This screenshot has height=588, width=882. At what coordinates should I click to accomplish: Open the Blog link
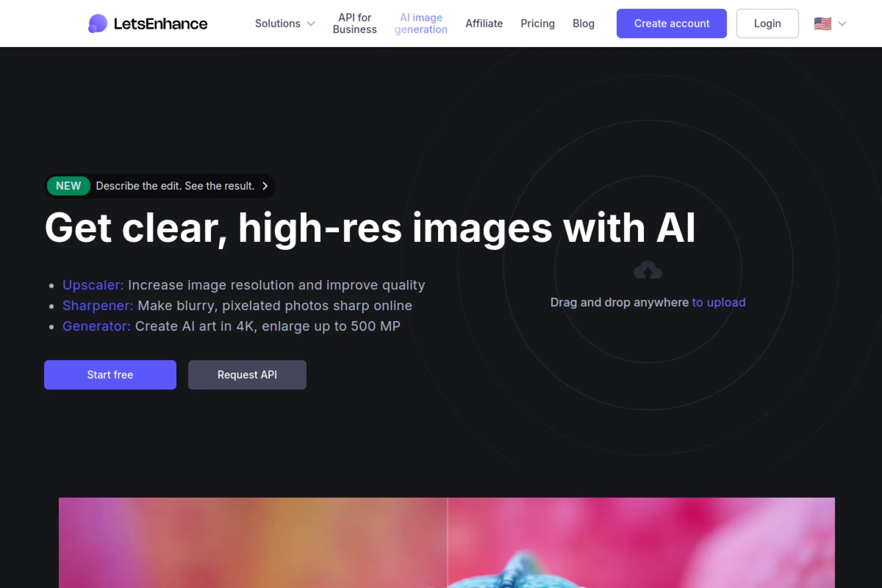click(x=583, y=23)
